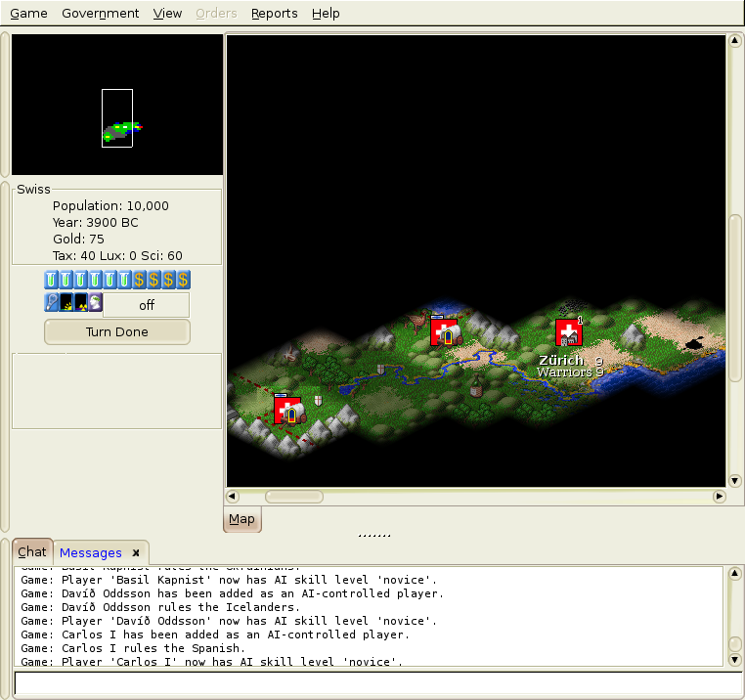745x700 pixels.
Task: Click the 'Carlos I rules the Spanish.' message
Action: point(133,648)
